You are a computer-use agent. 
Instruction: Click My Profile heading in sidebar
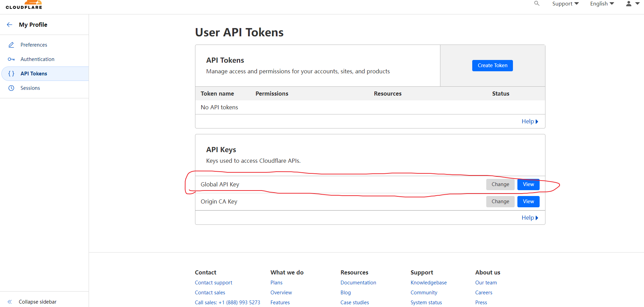33,25
